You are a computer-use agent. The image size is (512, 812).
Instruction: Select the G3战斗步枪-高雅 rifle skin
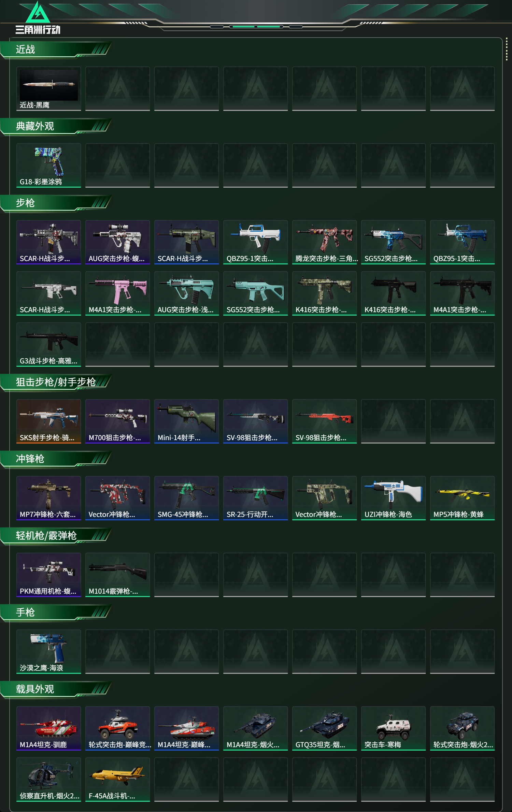(48, 345)
